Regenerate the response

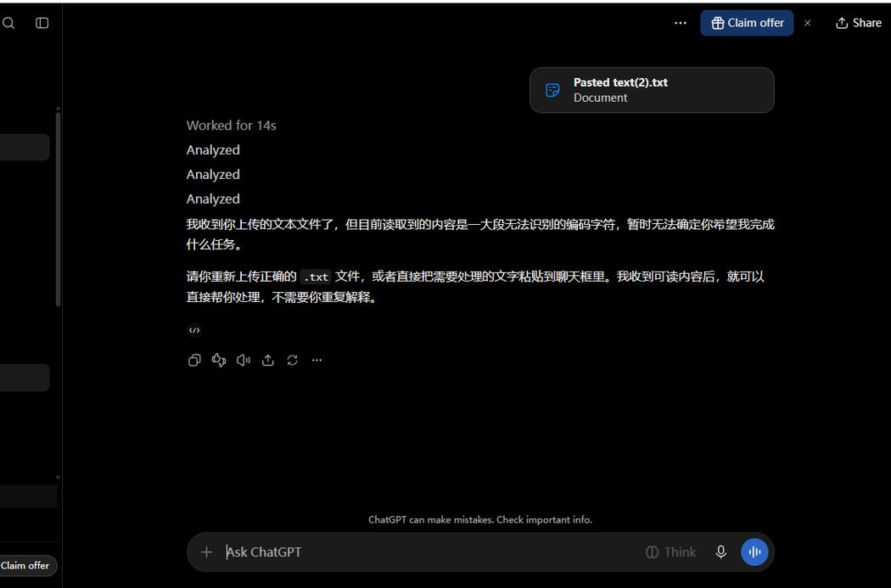tap(292, 361)
